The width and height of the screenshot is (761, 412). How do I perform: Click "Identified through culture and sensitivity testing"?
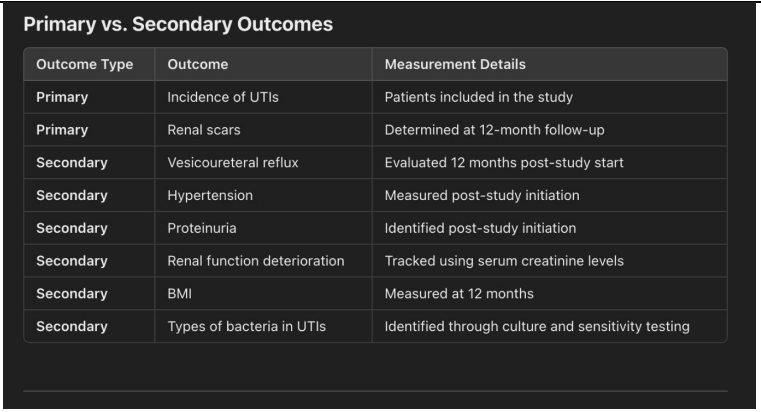click(x=537, y=326)
